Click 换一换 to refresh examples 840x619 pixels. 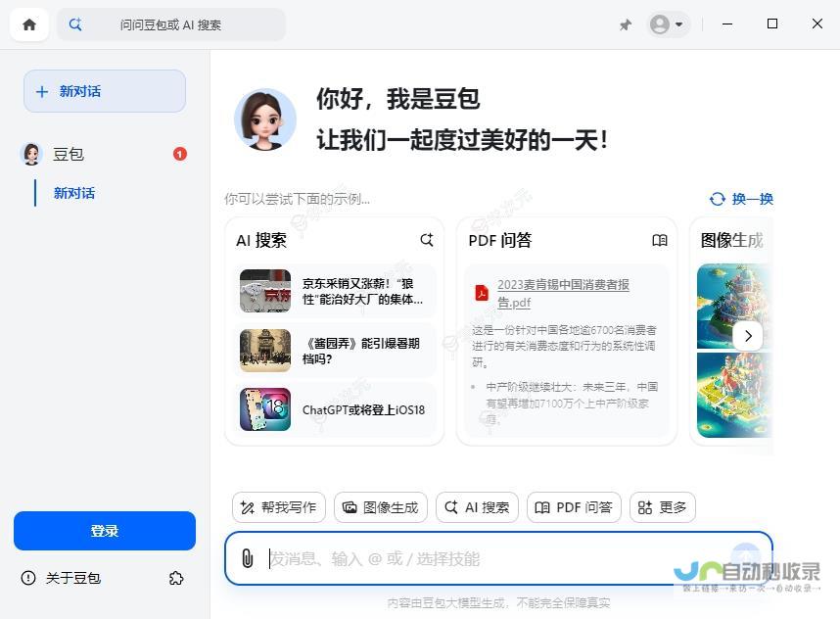(x=741, y=199)
